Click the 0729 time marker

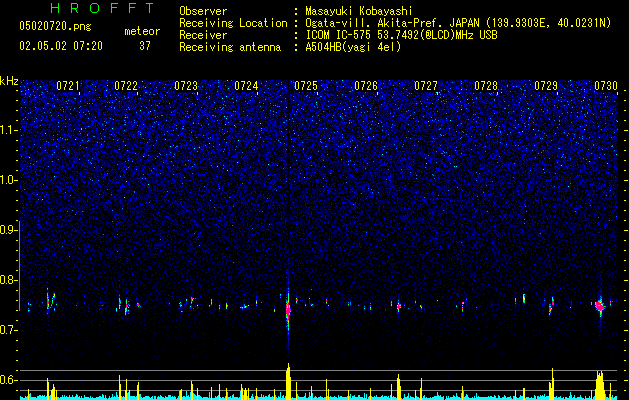(x=546, y=86)
